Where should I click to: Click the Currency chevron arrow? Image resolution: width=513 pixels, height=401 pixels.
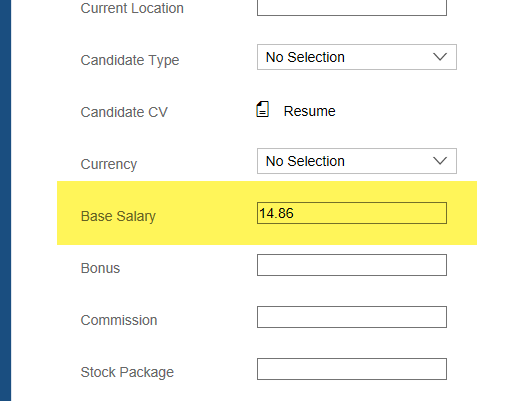440,161
